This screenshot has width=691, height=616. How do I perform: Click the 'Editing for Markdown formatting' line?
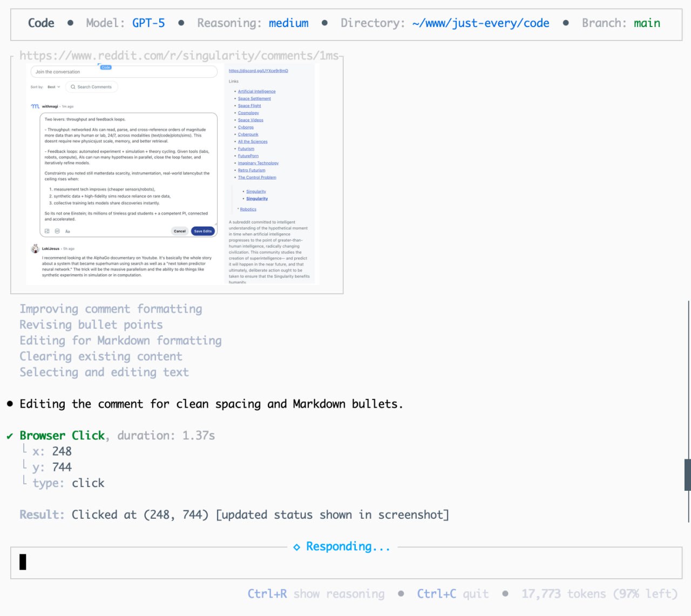121,341
